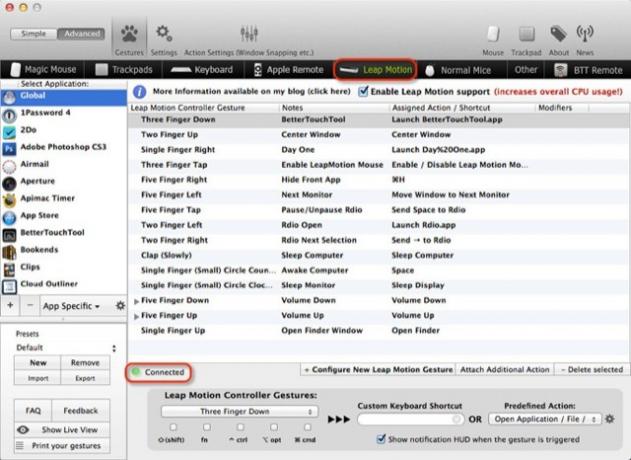Viewport: 631px width, 460px height.
Task: Check the cmd modifier checkbox
Action: click(307, 427)
